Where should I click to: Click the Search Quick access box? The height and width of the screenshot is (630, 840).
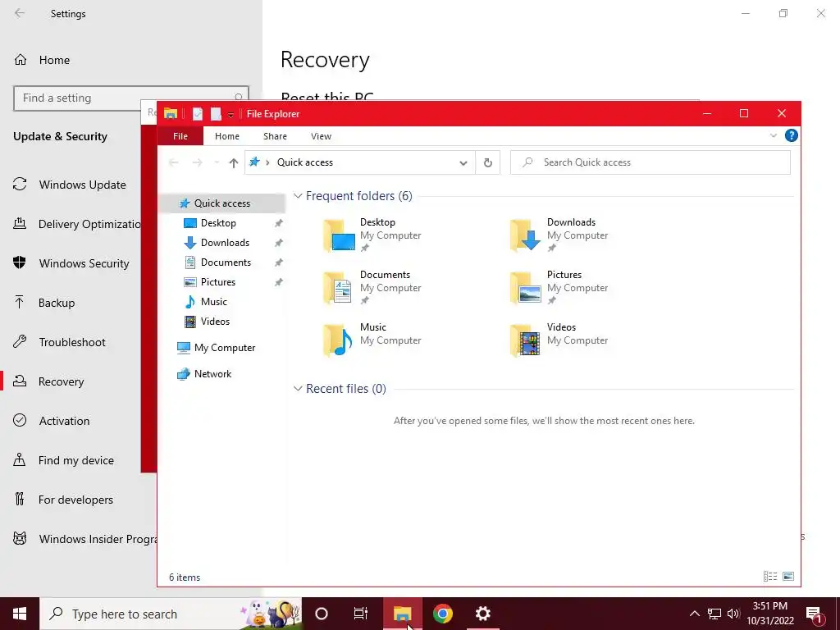[651, 162]
